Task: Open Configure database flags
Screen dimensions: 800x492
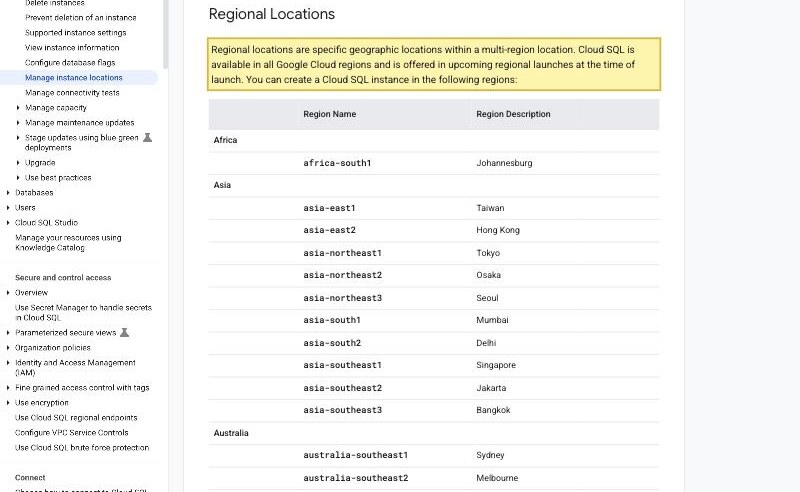Action: (70, 62)
